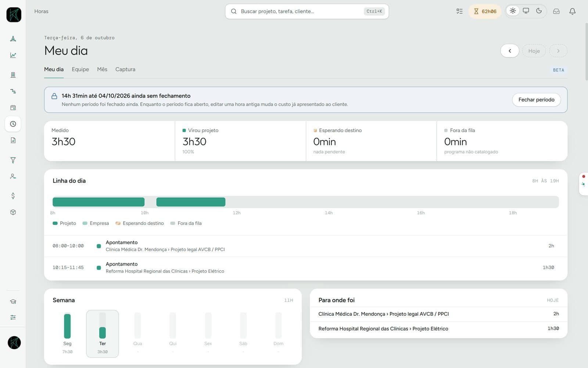Viewport: 588px width, 368px height.
Task: Open the task list icon in top bar
Action: (x=459, y=11)
